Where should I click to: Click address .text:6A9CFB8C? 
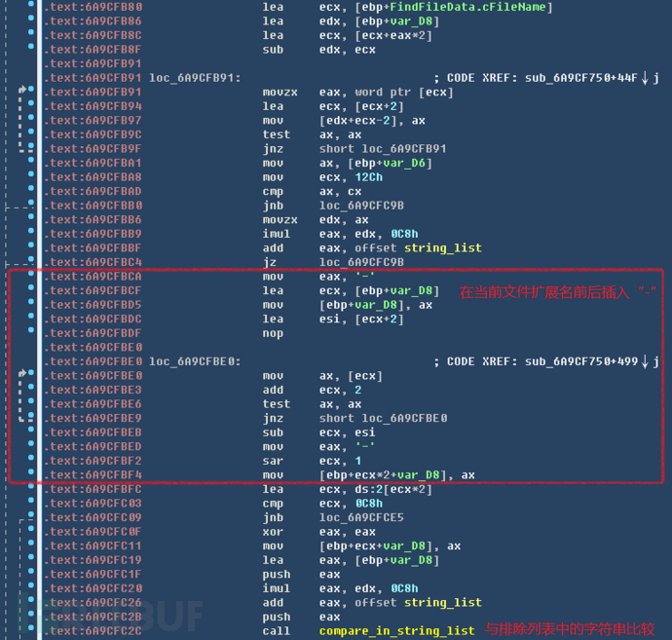[93, 36]
